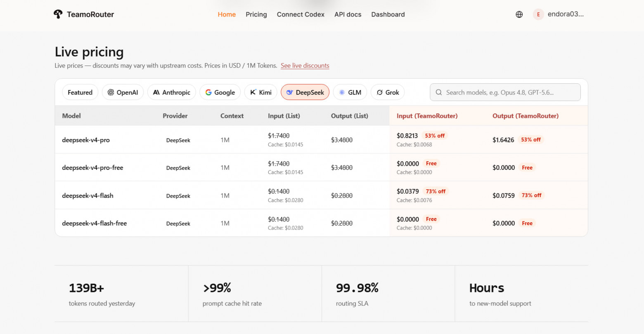Open the language globe icon
Viewport: 644px width, 334px height.
pos(519,14)
